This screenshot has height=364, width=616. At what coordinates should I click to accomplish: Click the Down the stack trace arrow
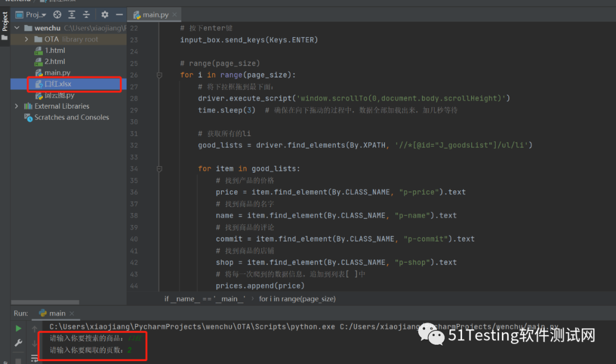pyautogui.click(x=35, y=343)
